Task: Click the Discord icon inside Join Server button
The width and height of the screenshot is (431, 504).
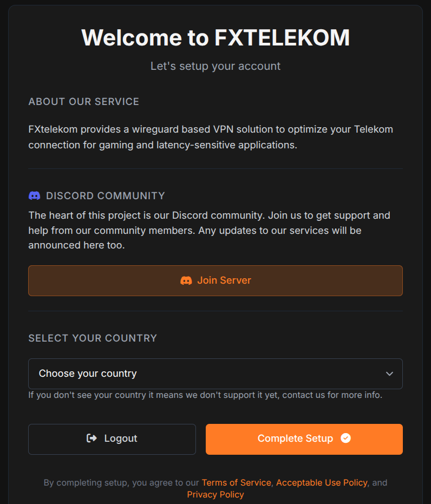Action: click(186, 280)
